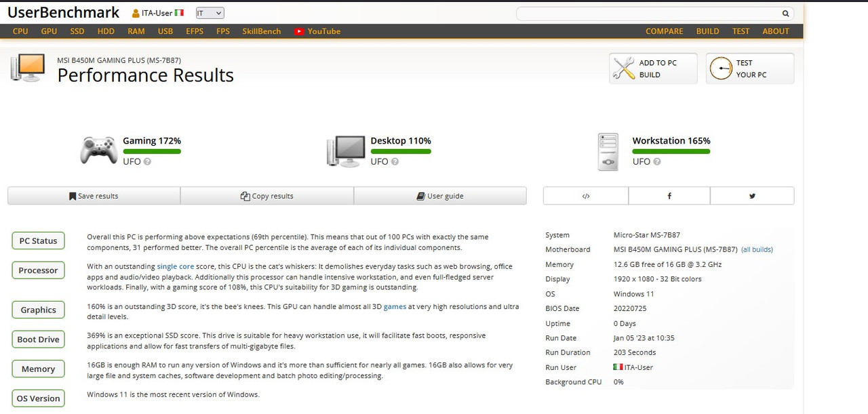Click the Boot Drive button
The height and width of the screenshot is (414, 868).
coord(38,339)
